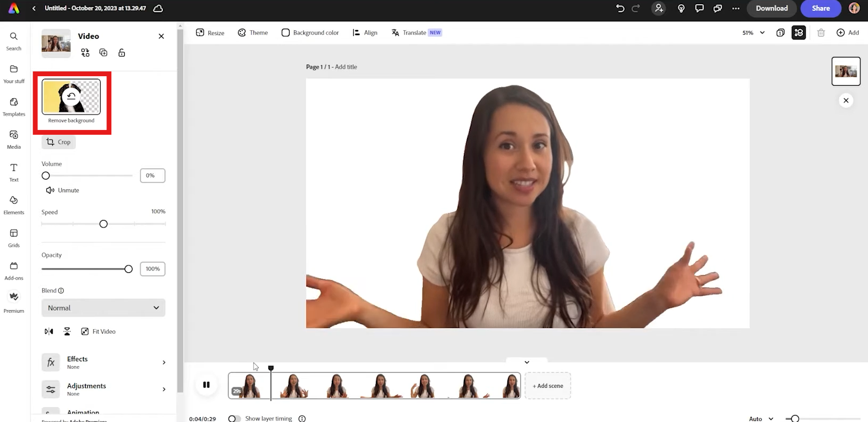868x422 pixels.
Task: Delete selection with the trash icon
Action: [821, 33]
